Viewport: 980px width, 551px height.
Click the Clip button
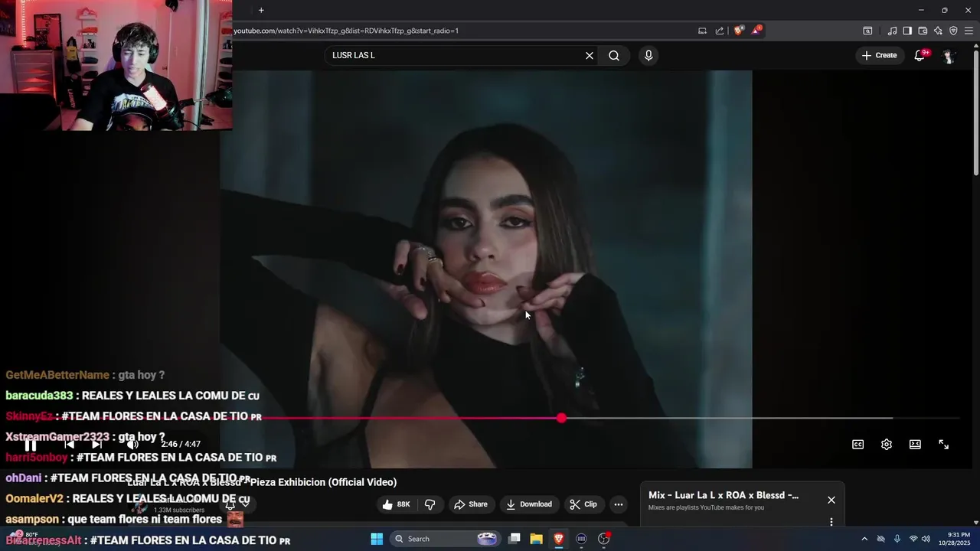[x=583, y=504]
